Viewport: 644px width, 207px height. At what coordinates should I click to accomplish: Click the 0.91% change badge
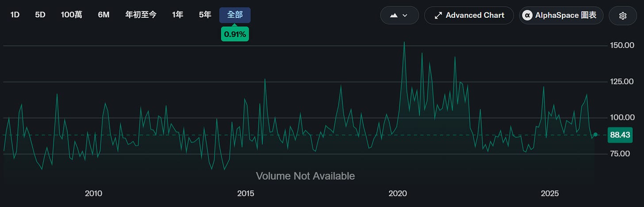[x=235, y=35]
